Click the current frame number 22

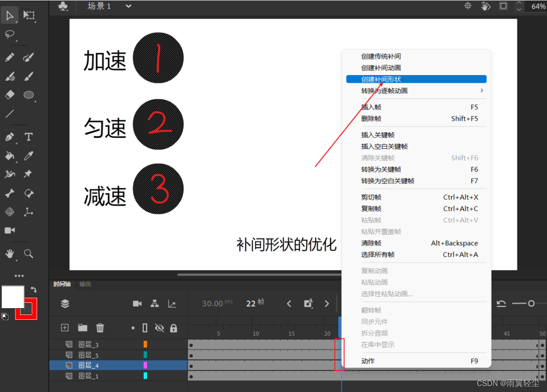251,304
